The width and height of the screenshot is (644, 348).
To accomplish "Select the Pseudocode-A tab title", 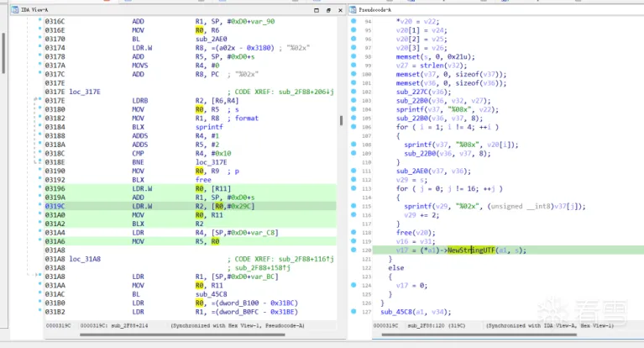I will click(375, 9).
